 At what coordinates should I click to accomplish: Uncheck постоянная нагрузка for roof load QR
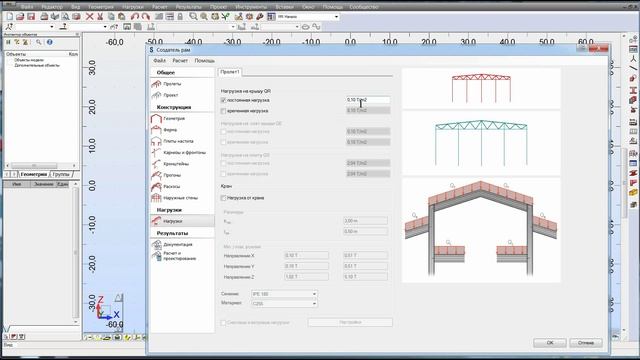point(223,100)
